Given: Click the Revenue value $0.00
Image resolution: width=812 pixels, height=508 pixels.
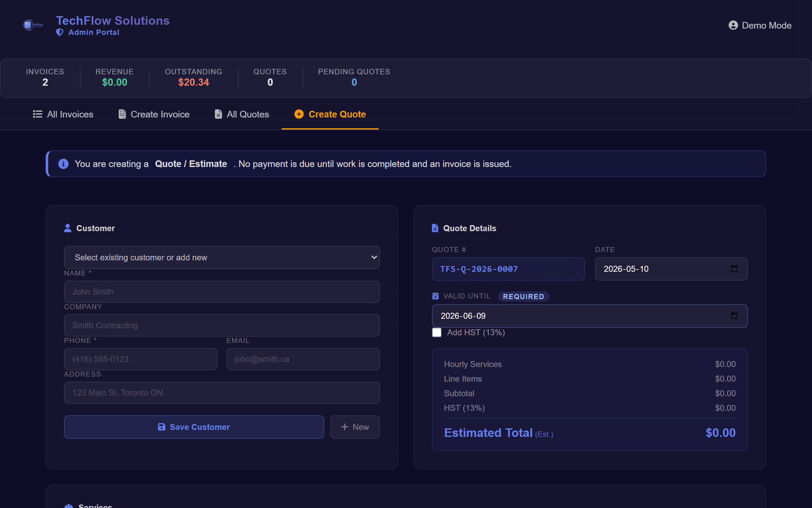Looking at the screenshot, I should point(115,82).
